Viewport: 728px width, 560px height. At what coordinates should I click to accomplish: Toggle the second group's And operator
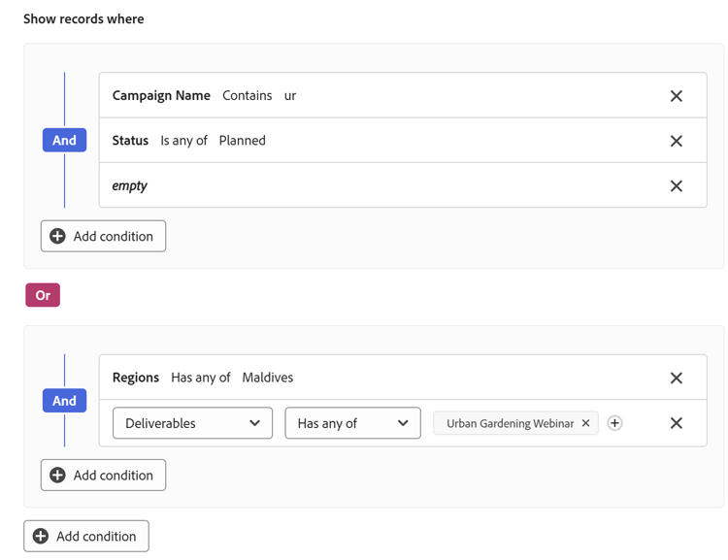pyautogui.click(x=64, y=401)
